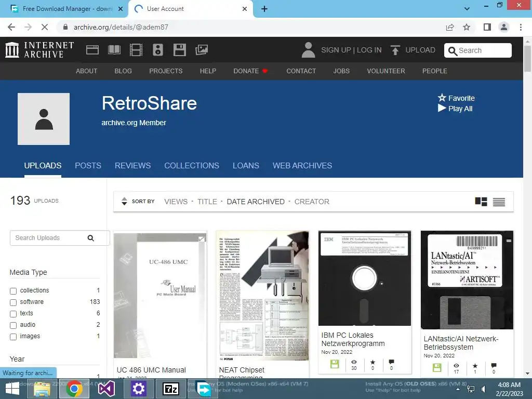Click the Search Uploads magnifier icon
532x399 pixels.
click(x=90, y=238)
